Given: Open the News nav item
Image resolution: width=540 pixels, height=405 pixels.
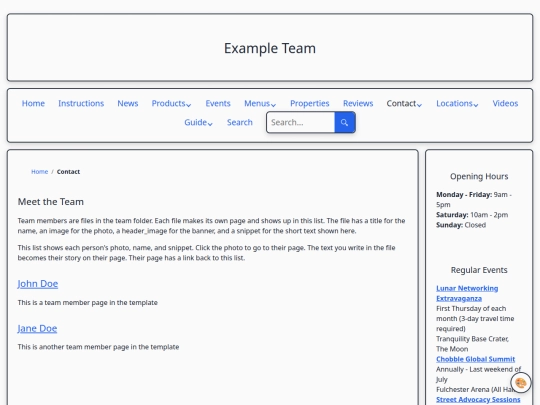Looking at the screenshot, I should (128, 103).
